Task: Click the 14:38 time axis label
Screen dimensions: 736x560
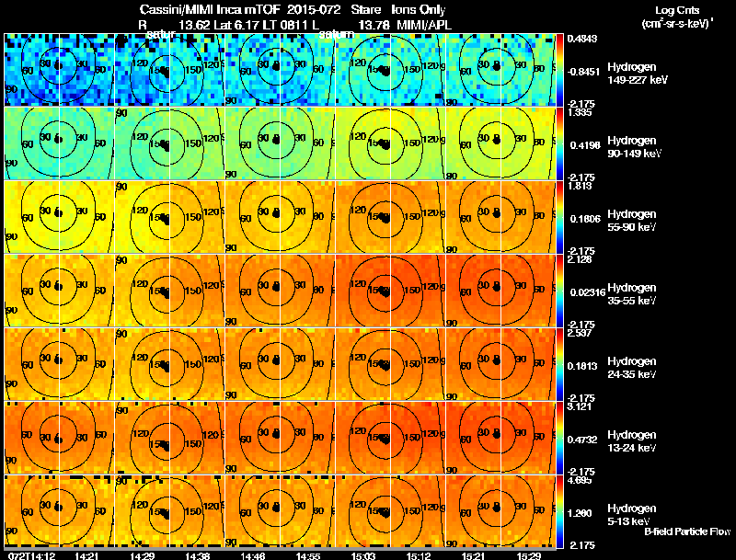Action: pos(198,555)
